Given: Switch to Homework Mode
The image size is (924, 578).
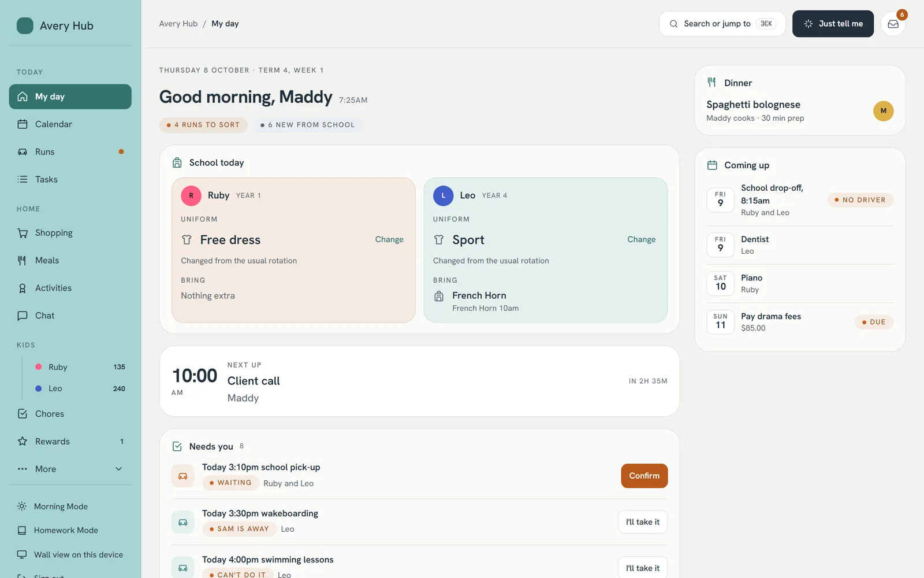Looking at the screenshot, I should tap(70, 530).
